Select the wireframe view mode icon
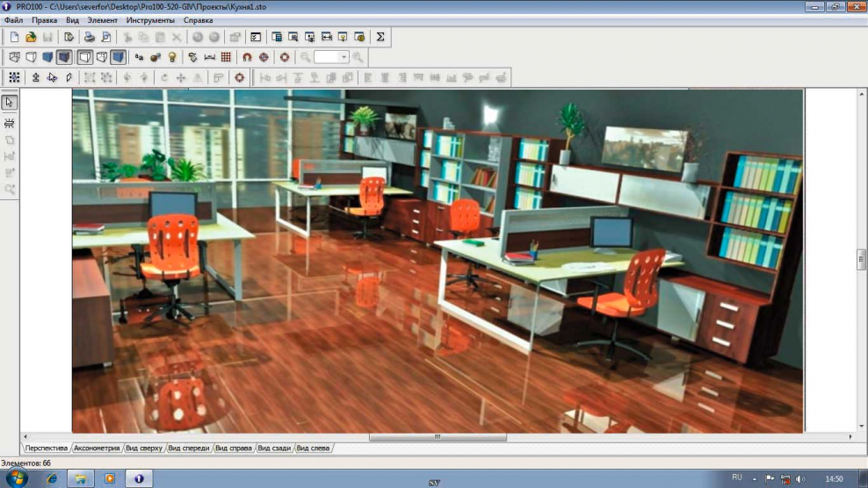 click(14, 57)
